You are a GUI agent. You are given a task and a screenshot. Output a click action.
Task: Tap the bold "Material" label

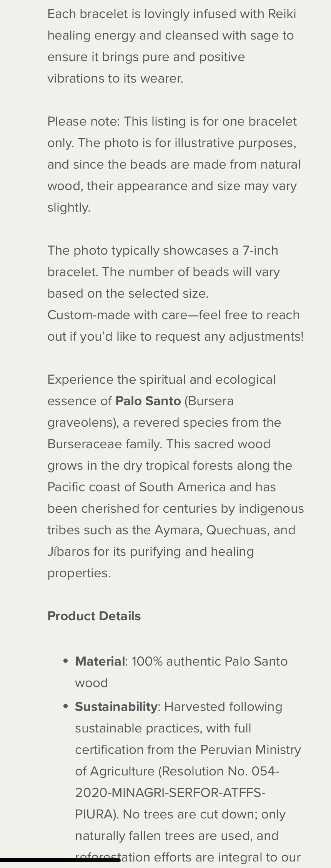click(x=100, y=661)
